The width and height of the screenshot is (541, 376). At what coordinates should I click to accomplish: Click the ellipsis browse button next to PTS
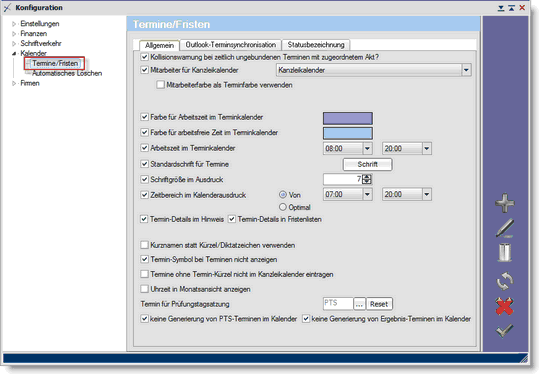pos(359,304)
